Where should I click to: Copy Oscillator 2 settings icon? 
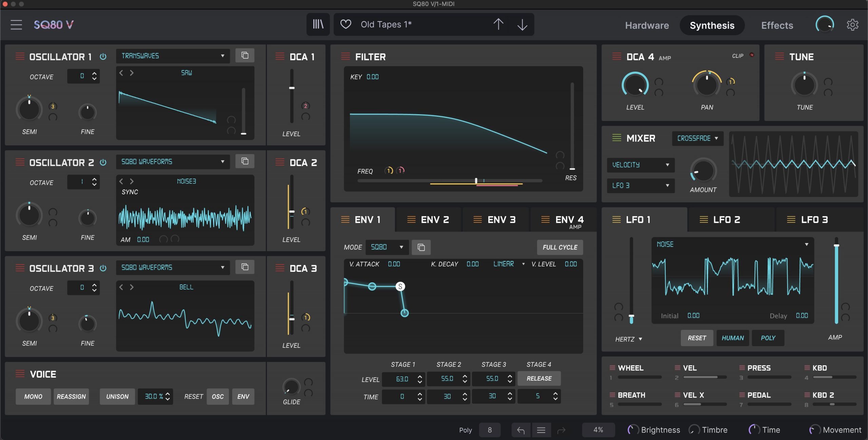[245, 161]
